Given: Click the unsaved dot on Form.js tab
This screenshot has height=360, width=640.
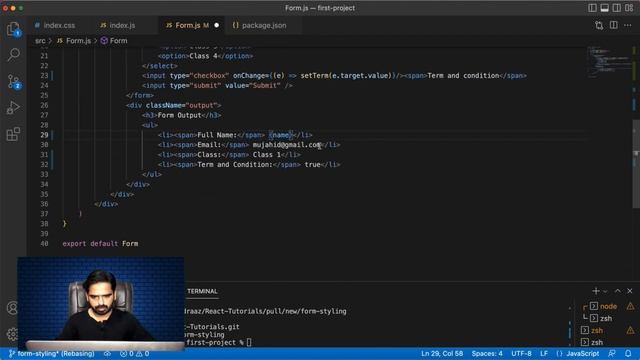Looking at the screenshot, I should pyautogui.click(x=217, y=25).
